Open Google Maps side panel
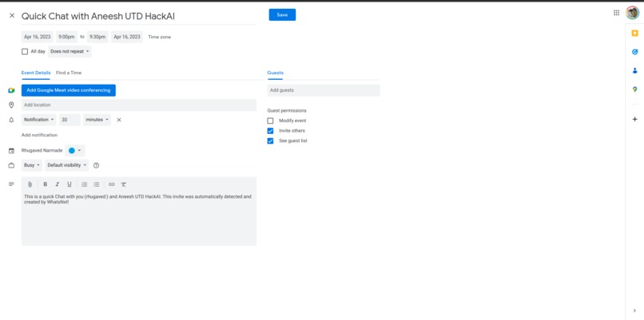Screen dimensions: 644x320 634,89
